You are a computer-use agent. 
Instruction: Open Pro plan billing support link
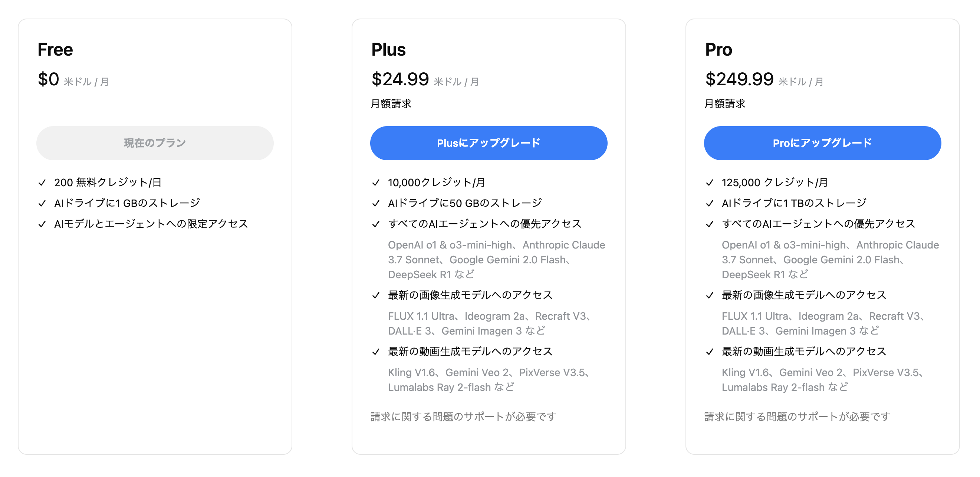[x=797, y=417]
